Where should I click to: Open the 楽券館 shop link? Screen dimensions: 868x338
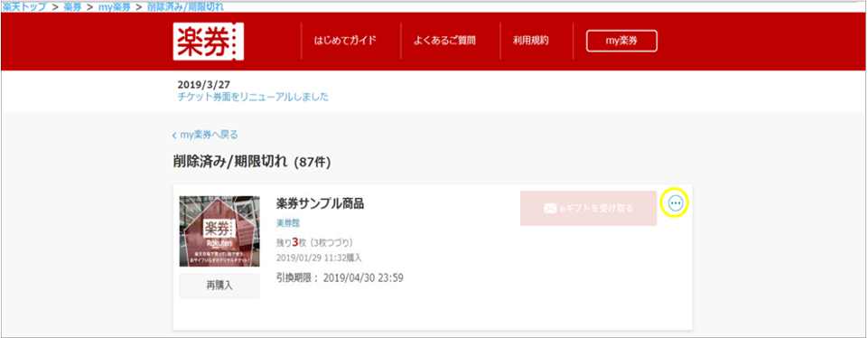288,222
